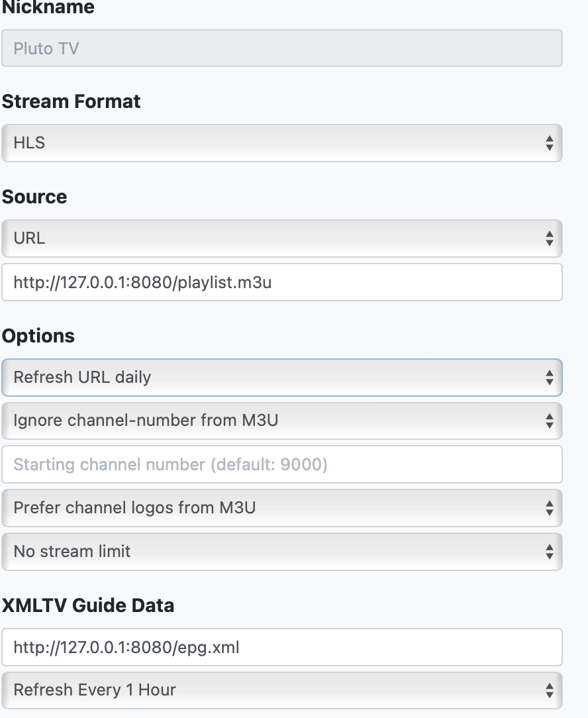This screenshot has width=588, height=718.
Task: Click the Pluto TV nickname field
Action: [281, 48]
